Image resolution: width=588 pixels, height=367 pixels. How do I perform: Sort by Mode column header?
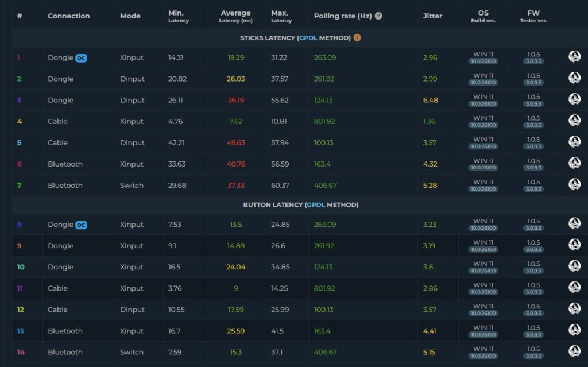click(130, 16)
